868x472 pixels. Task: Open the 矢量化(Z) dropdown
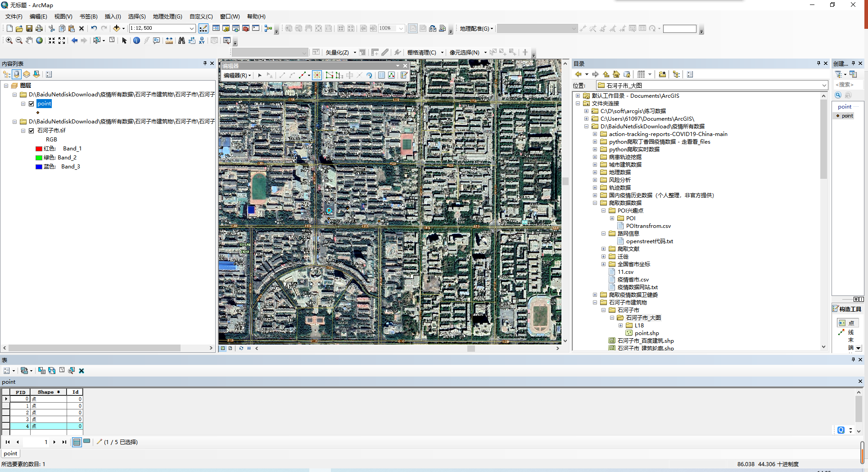[341, 53]
